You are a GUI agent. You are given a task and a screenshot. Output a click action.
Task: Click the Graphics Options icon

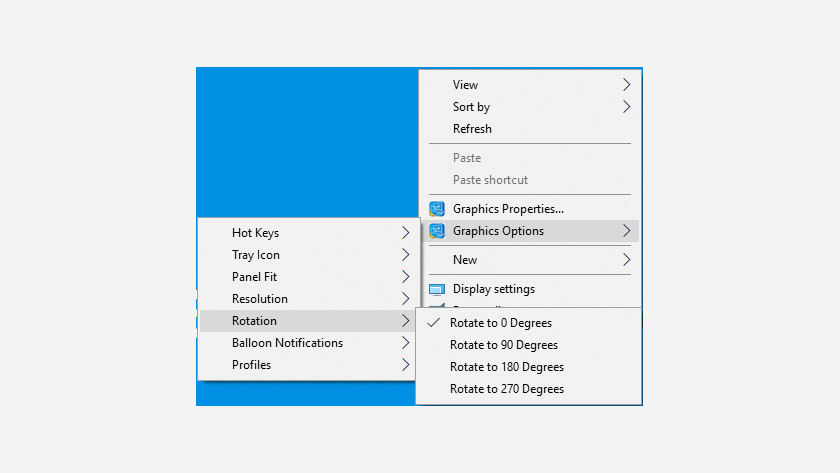[436, 231]
